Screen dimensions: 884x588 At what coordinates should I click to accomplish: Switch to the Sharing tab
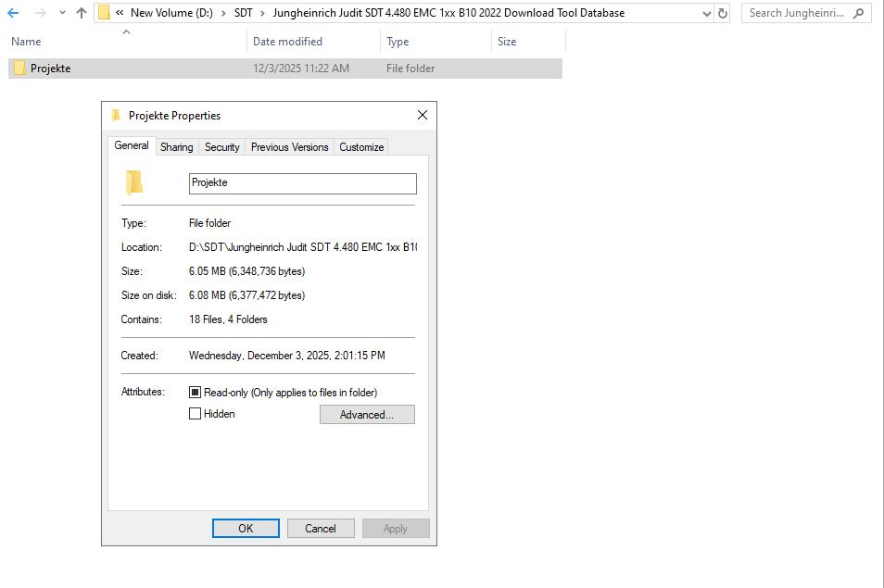[176, 147]
